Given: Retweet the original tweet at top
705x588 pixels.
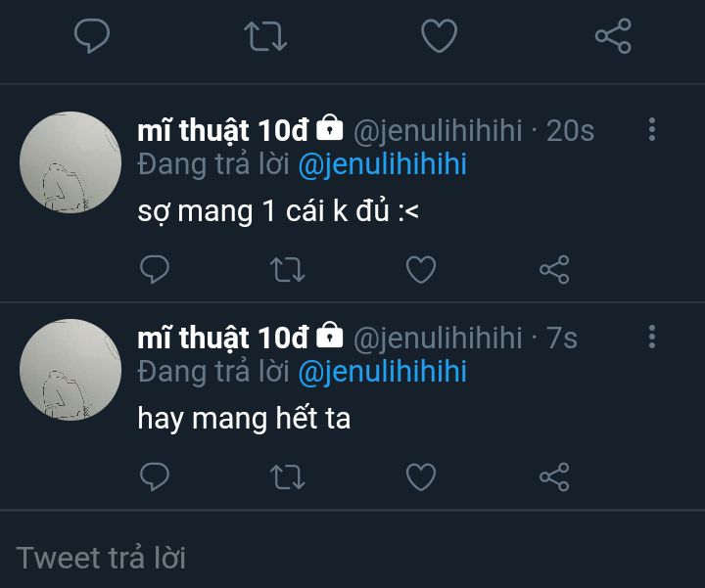Looking at the screenshot, I should [264, 37].
